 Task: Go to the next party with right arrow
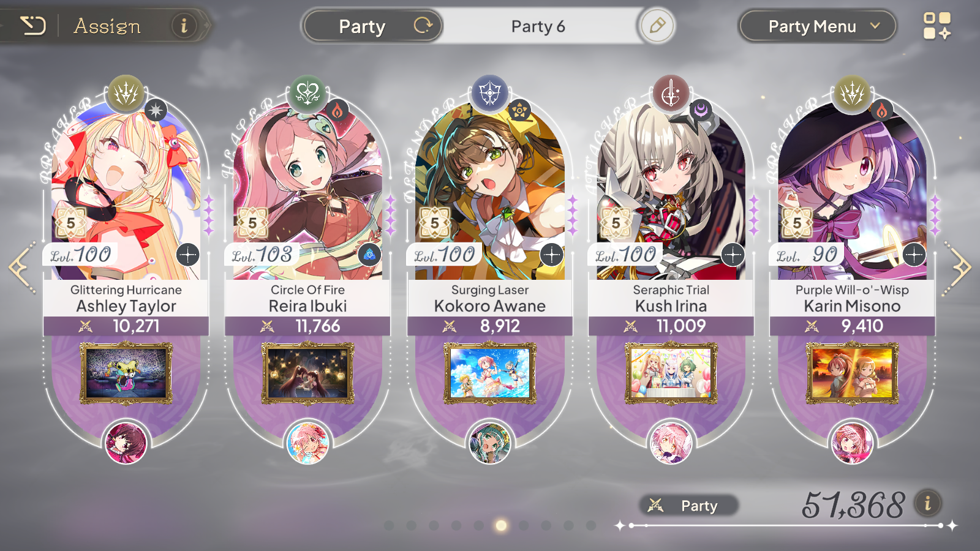(x=959, y=268)
